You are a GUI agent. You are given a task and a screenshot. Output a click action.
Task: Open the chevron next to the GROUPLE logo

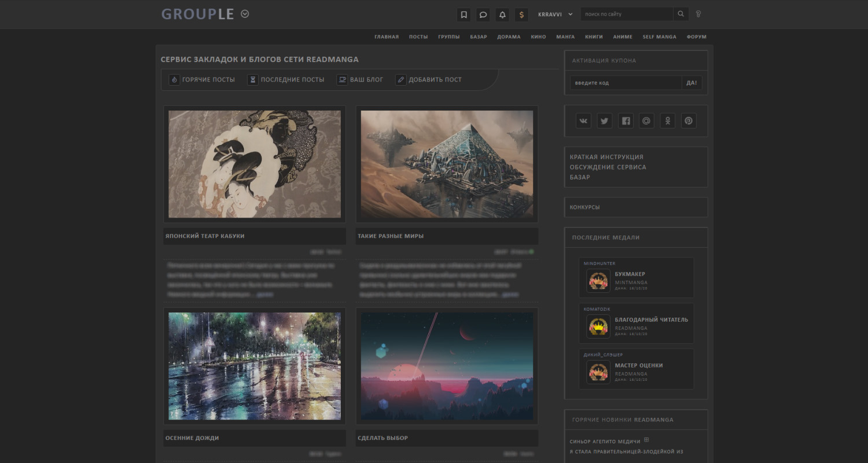click(x=244, y=13)
